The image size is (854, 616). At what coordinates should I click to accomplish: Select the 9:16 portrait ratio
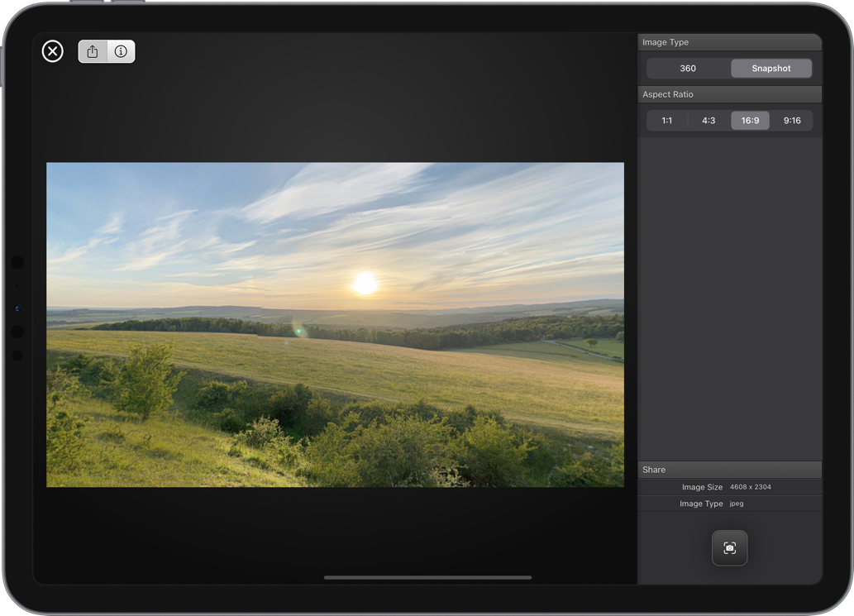pyautogui.click(x=792, y=121)
